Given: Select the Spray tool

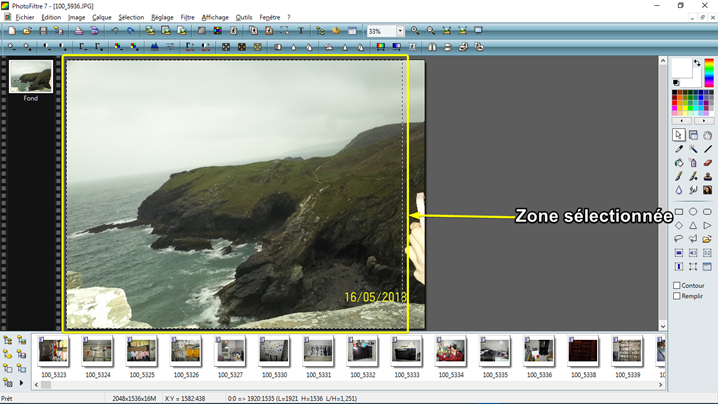Looking at the screenshot, I should (693, 163).
